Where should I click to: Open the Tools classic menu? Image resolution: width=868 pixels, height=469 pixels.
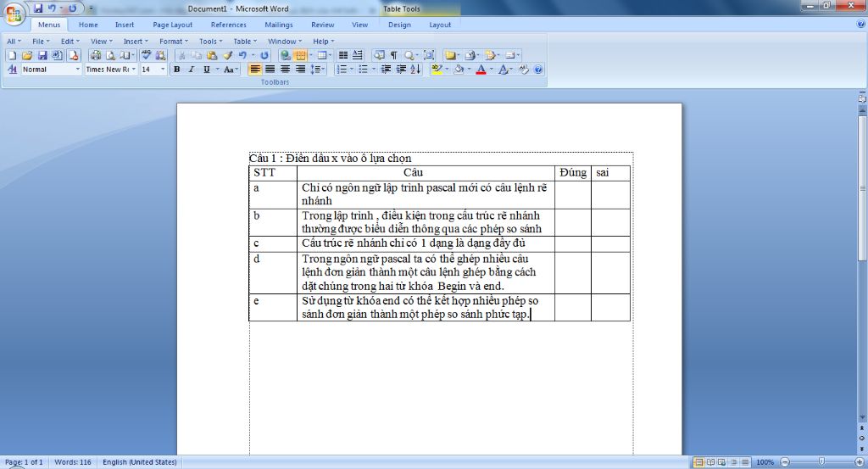(x=211, y=42)
